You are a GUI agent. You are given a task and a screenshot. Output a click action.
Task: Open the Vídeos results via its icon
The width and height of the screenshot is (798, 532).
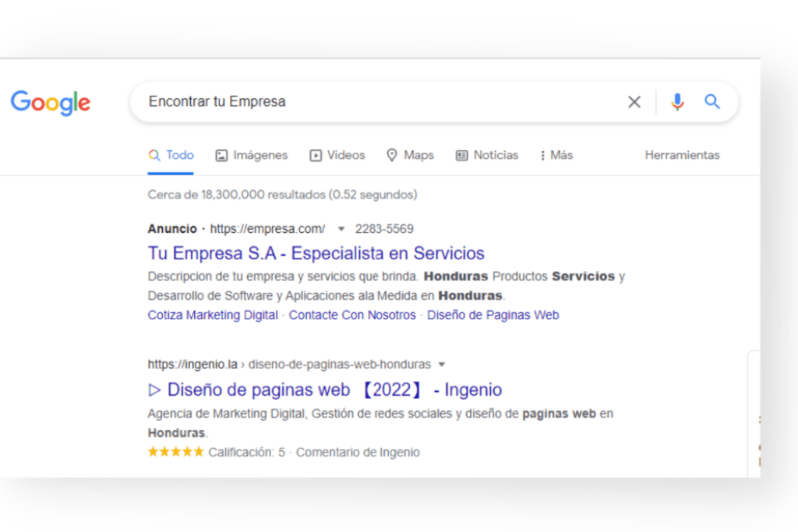[x=317, y=155]
